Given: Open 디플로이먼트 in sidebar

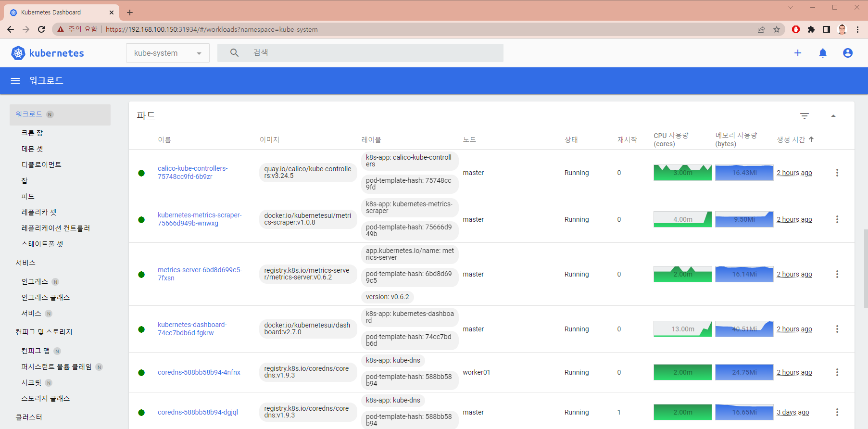Looking at the screenshot, I should [41, 165].
